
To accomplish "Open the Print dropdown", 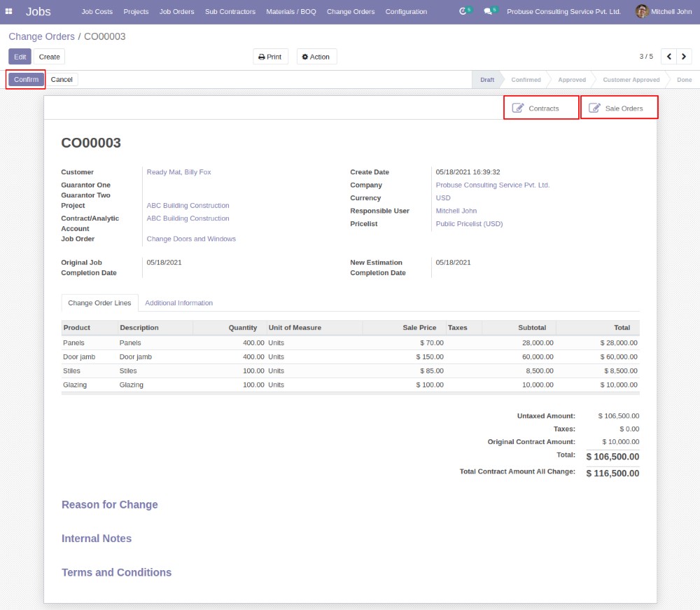I will point(270,57).
